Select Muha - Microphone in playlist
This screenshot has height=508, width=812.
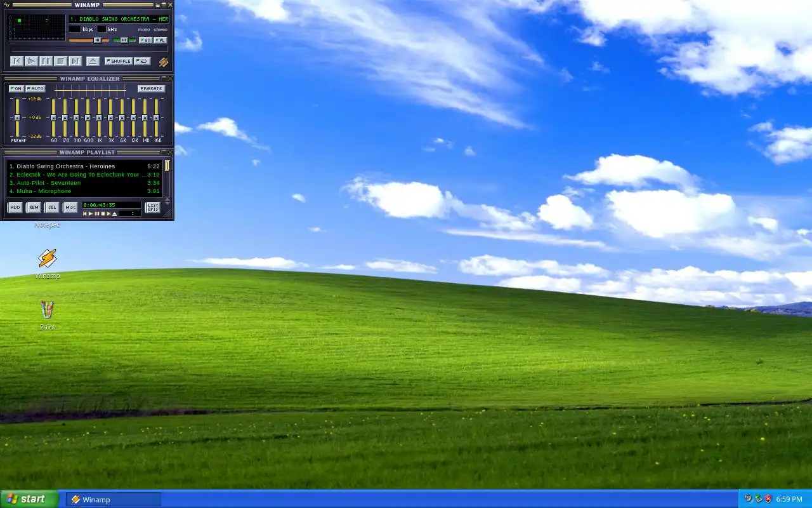[x=84, y=191]
